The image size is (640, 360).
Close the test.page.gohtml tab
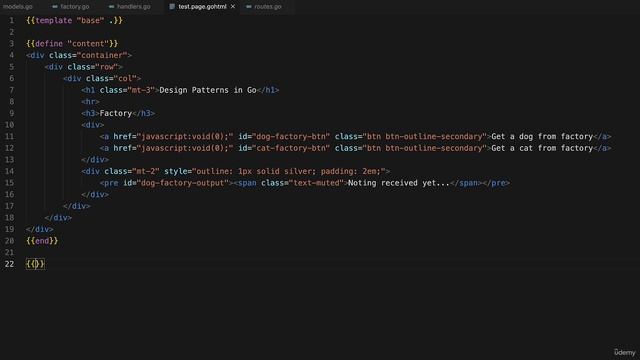(233, 7)
